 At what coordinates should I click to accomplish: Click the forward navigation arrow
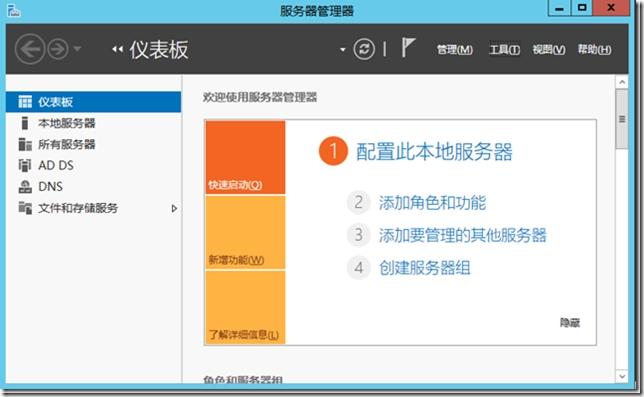[58, 49]
